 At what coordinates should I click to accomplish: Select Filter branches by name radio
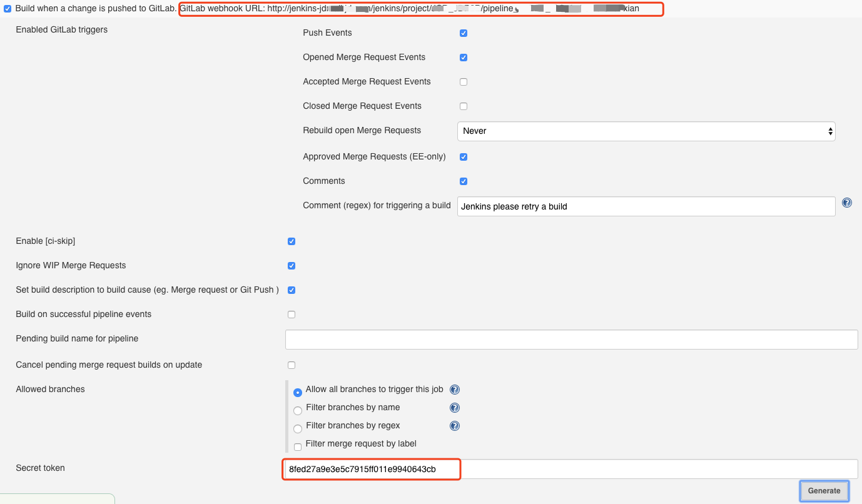[298, 411]
